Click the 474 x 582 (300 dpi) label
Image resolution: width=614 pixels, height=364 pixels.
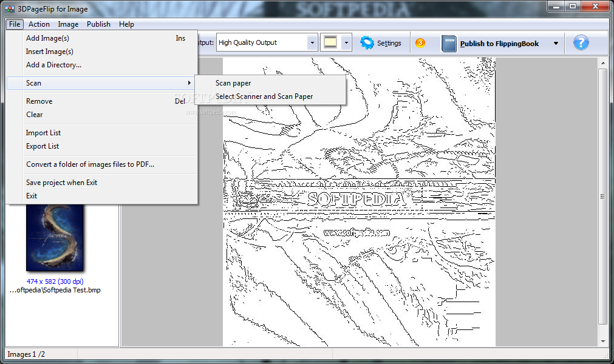pyautogui.click(x=55, y=281)
